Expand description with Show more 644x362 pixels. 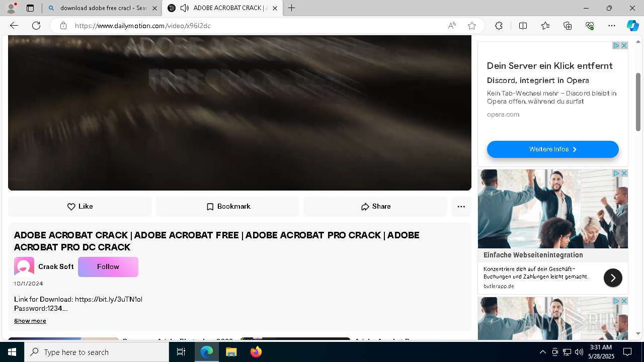[x=30, y=321]
